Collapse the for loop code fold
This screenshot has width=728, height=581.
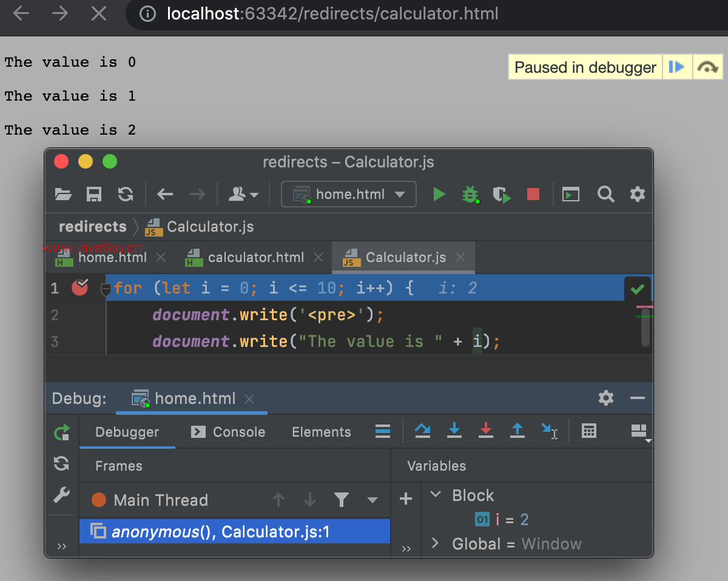pos(106,289)
